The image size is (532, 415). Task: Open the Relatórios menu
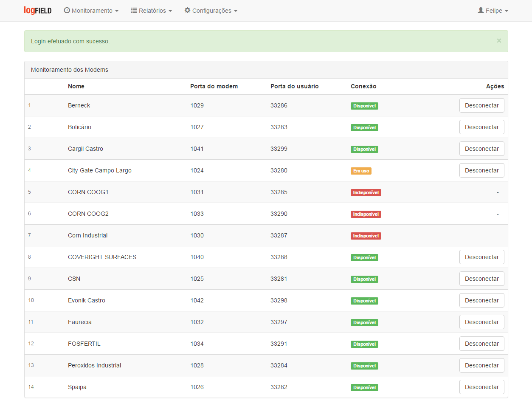tap(152, 11)
